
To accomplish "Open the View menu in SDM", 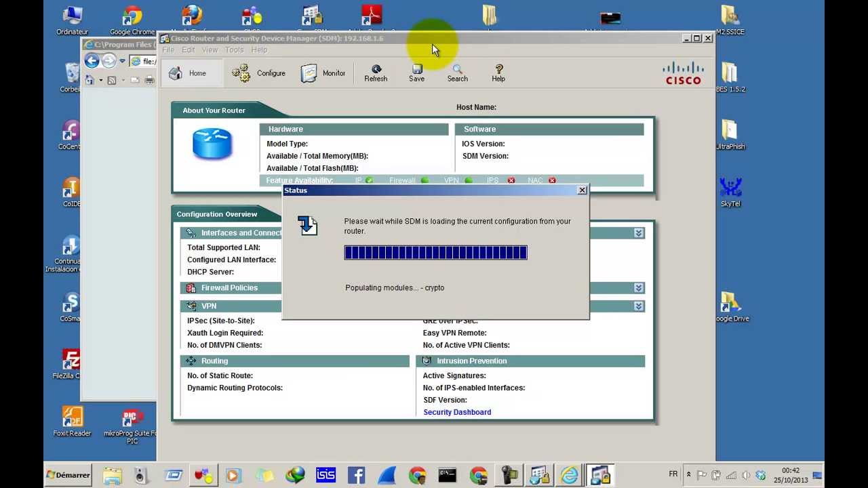I will tap(210, 50).
